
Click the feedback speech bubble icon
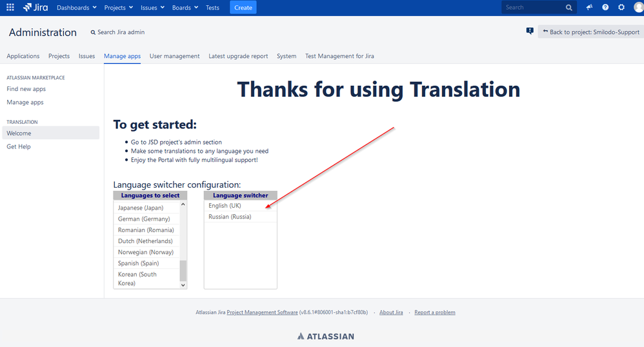coord(530,31)
